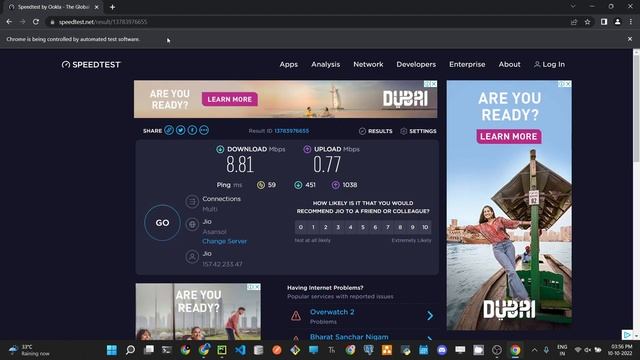Click the download icon beside DOWNLOAD Mbps
Screen dimensions: 640x360
(x=220, y=149)
